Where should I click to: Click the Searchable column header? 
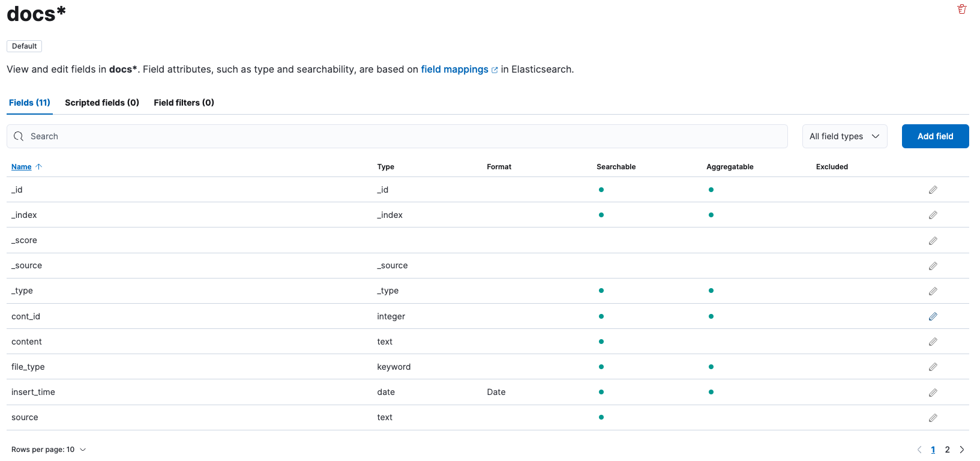(x=616, y=167)
